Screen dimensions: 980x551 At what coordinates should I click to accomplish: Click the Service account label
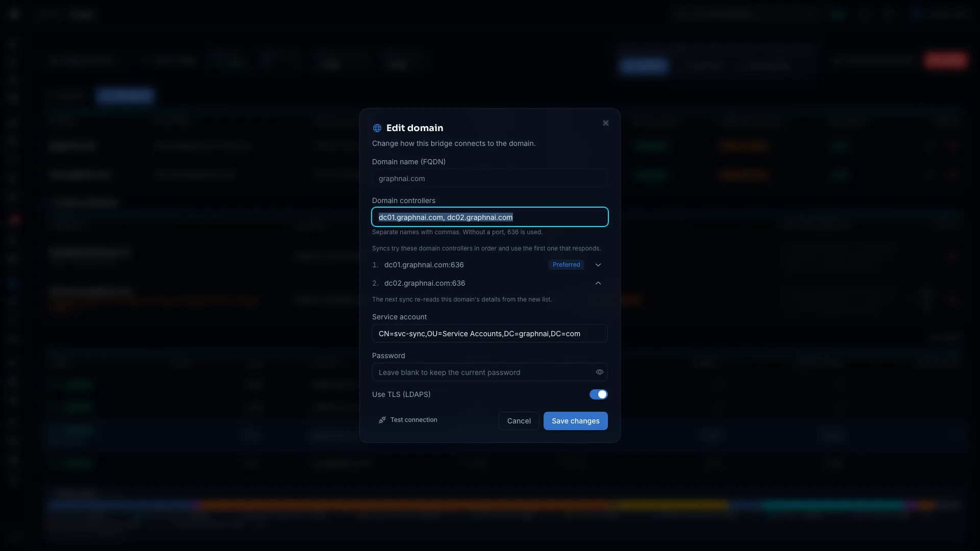tap(399, 317)
